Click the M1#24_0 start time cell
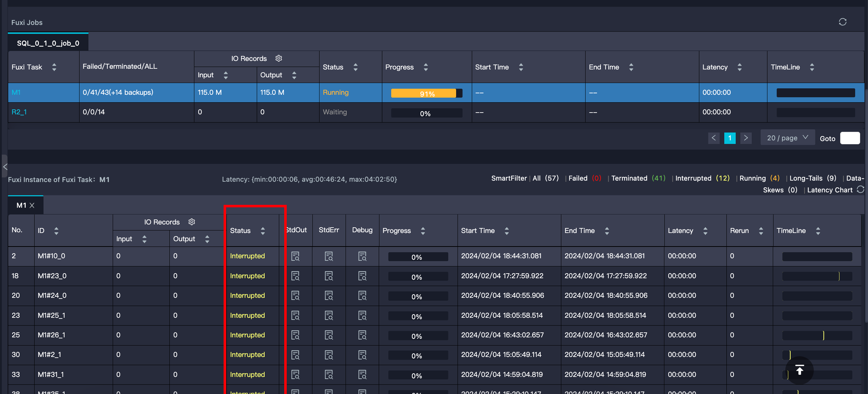The height and width of the screenshot is (394, 868). coord(509,296)
